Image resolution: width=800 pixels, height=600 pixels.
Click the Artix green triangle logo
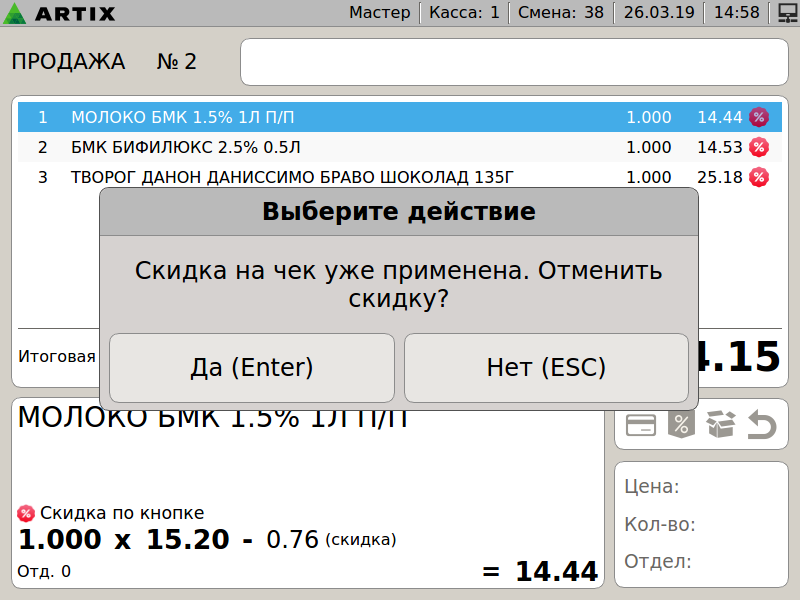[14, 13]
